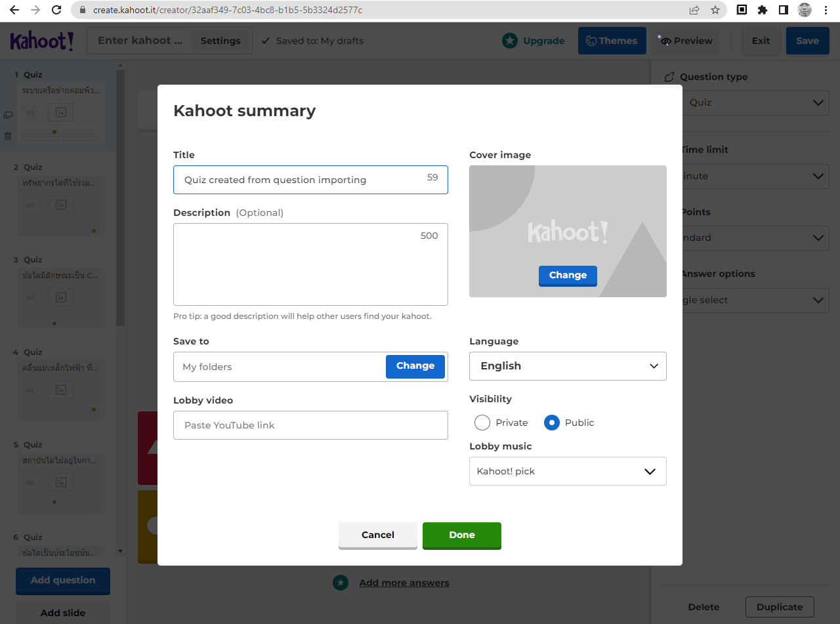Image resolution: width=840 pixels, height=624 pixels.
Task: Click the Kahoot! logo
Action: point(42,41)
